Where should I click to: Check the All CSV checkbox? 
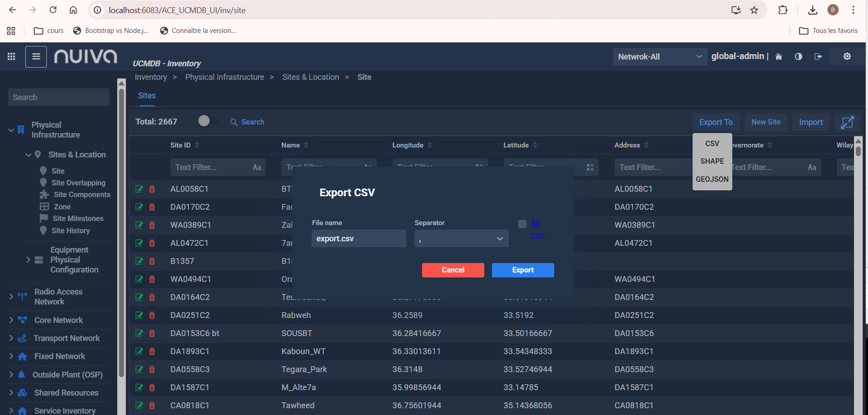[x=522, y=224]
